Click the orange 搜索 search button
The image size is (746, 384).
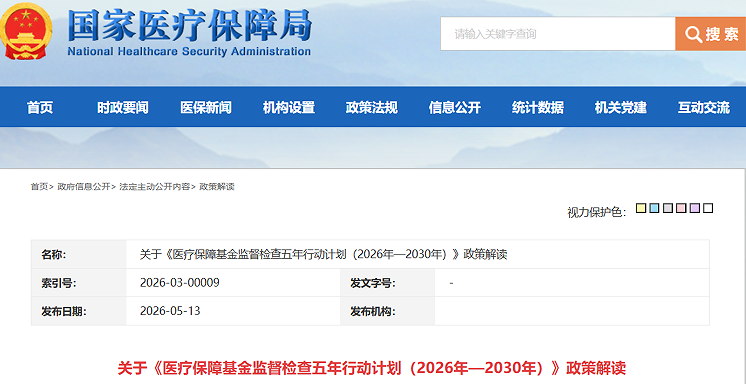point(711,34)
